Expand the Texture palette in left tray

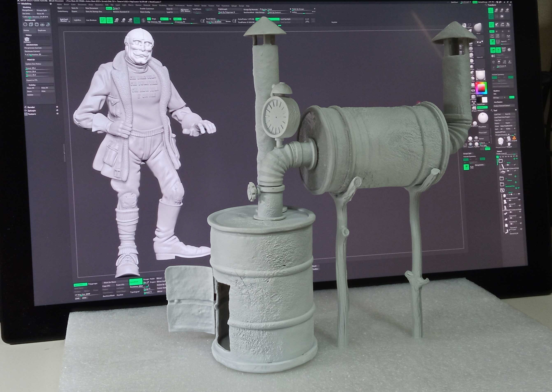32,114
